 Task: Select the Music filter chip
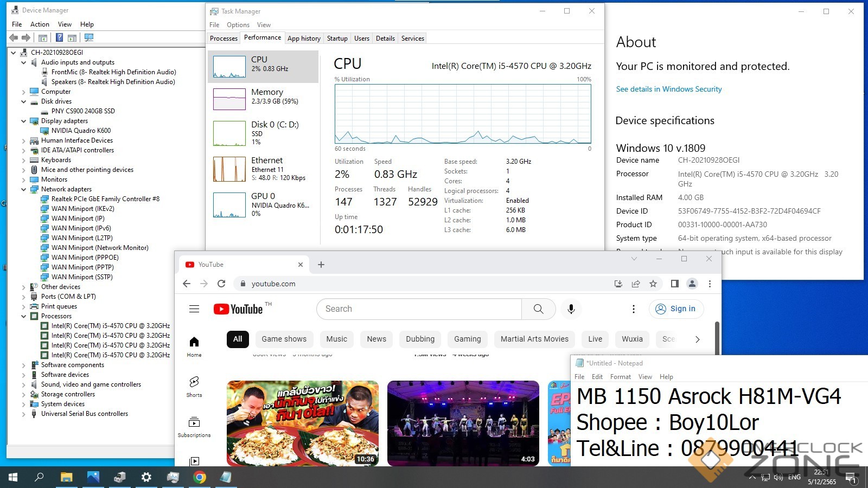(x=336, y=339)
